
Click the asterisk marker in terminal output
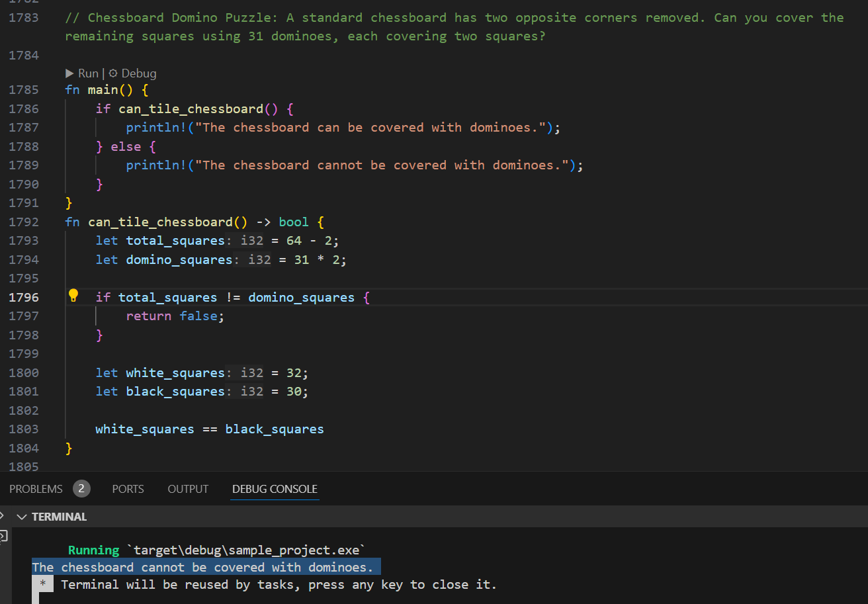pos(42,585)
